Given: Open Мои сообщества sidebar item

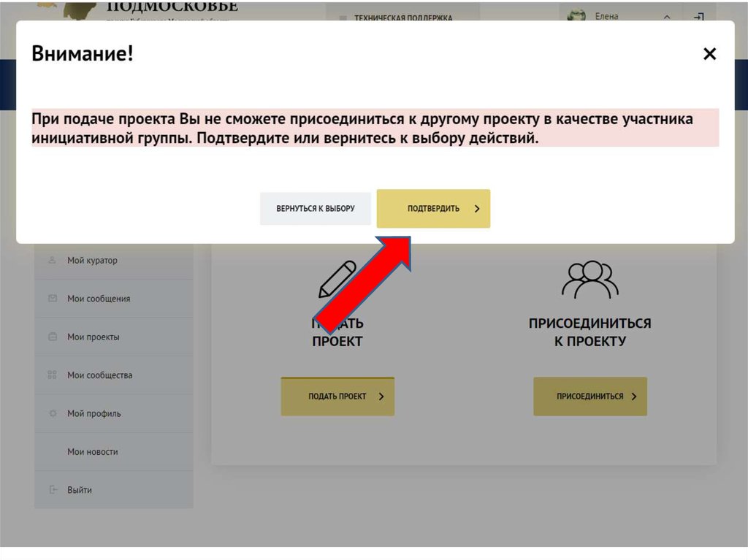Looking at the screenshot, I should [x=114, y=375].
